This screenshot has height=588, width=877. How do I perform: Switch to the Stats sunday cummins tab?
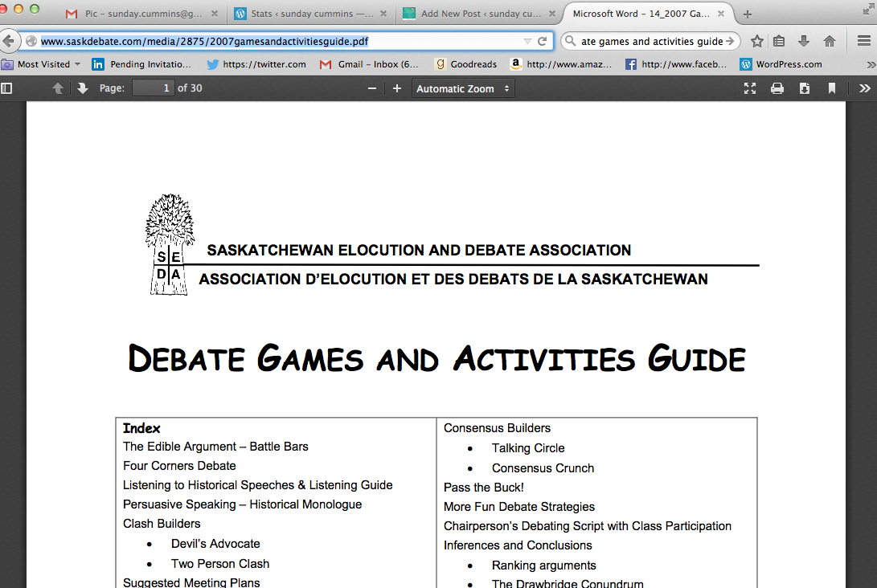(x=311, y=14)
